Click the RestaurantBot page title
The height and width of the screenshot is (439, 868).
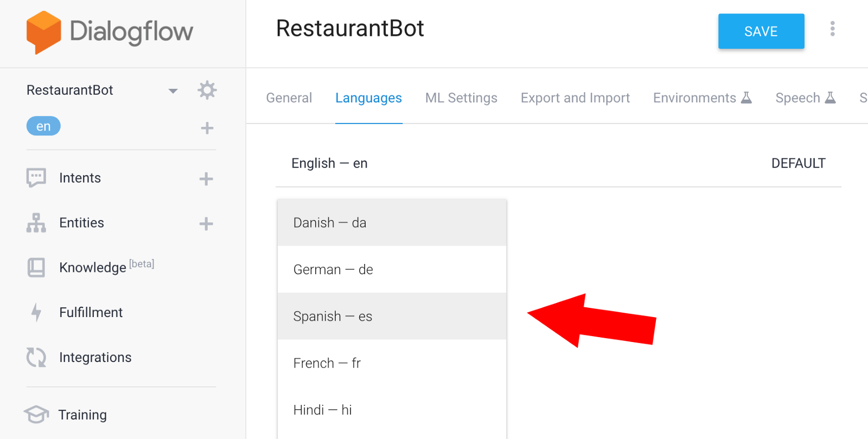(x=350, y=28)
